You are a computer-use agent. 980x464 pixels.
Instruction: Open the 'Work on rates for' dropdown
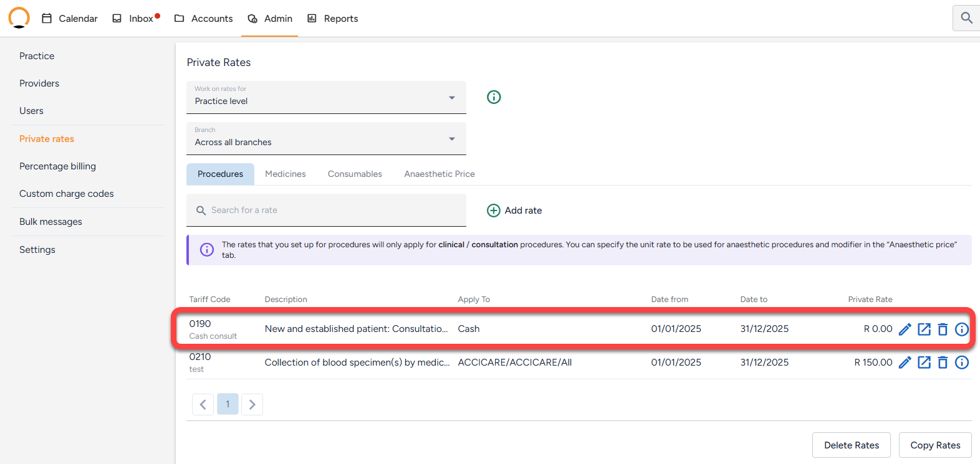326,97
